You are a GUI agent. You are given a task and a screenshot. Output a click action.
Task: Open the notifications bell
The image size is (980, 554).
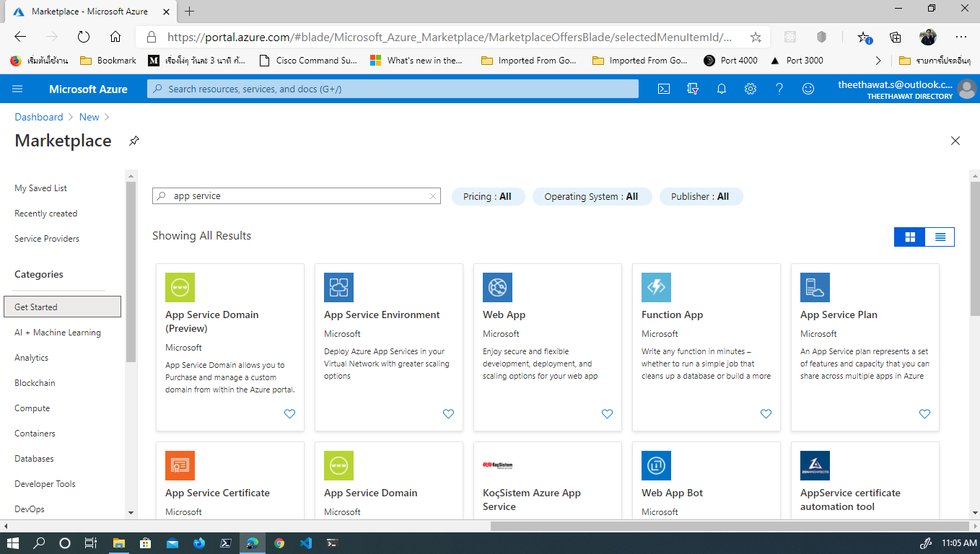tap(722, 89)
